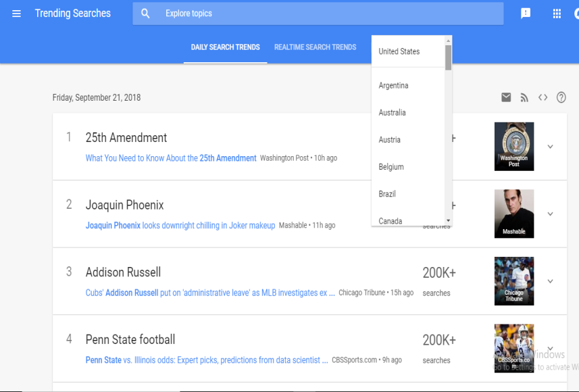Click the date Friday, September 21, 2018
This screenshot has height=392, width=579.
(97, 97)
